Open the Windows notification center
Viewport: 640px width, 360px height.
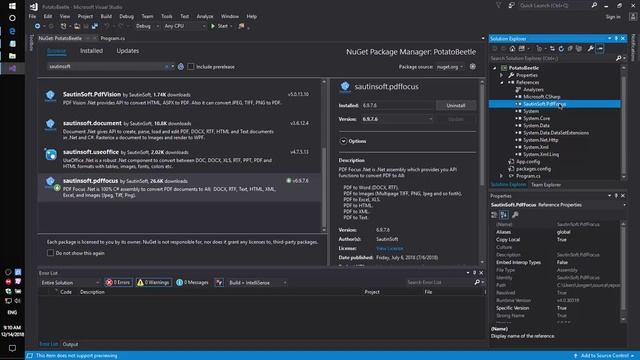click(12, 348)
